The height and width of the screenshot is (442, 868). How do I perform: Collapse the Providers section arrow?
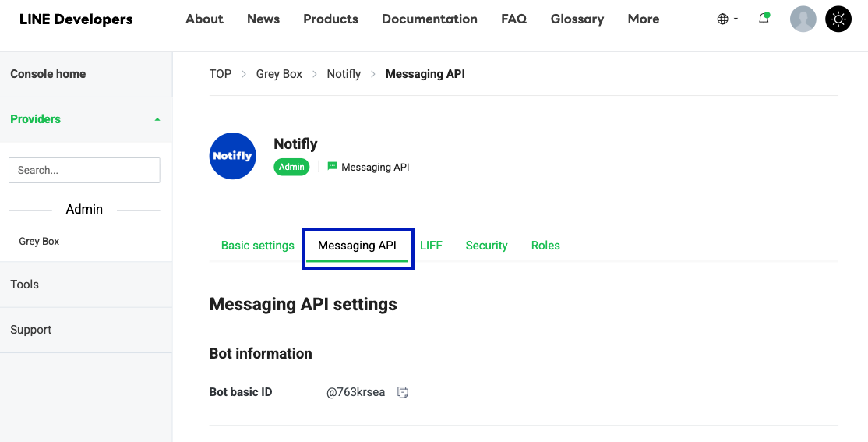coord(157,119)
